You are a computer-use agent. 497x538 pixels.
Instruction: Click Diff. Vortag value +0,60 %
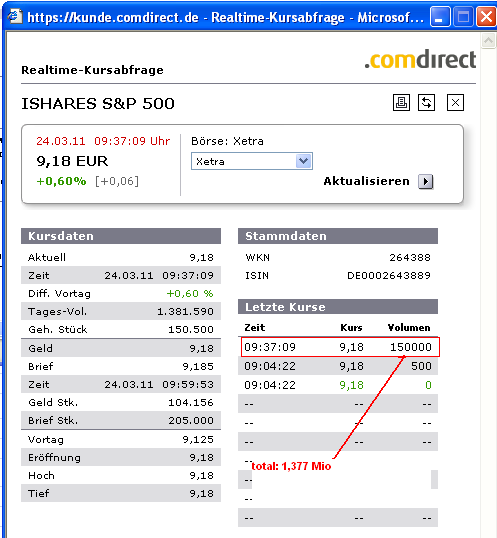[190, 293]
